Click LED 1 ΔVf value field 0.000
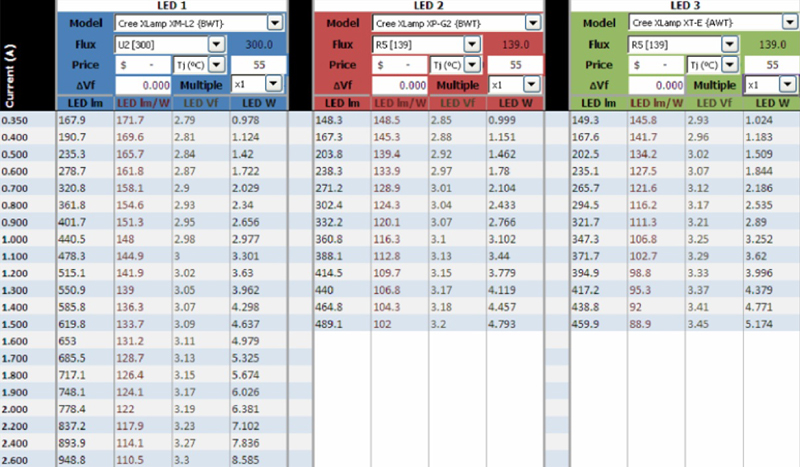The width and height of the screenshot is (800, 467). click(143, 85)
